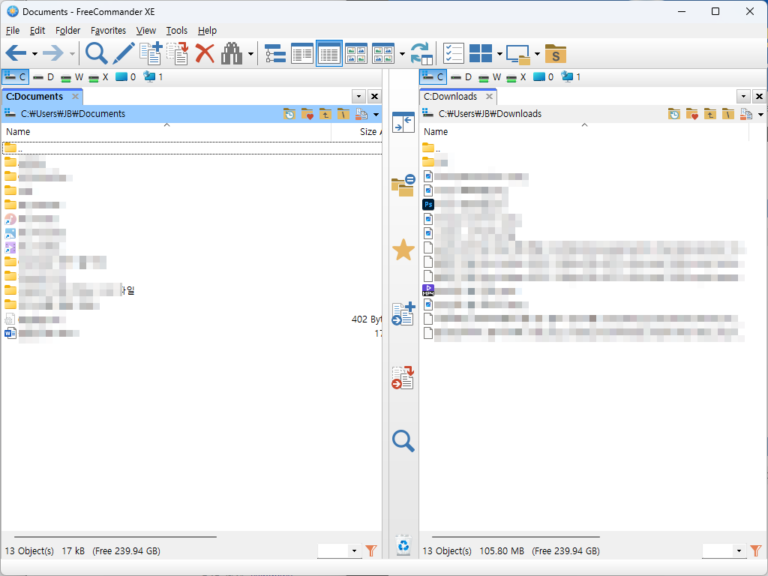The image size is (768, 576).
Task: Click the left panel orange filter icon
Action: 371,551
